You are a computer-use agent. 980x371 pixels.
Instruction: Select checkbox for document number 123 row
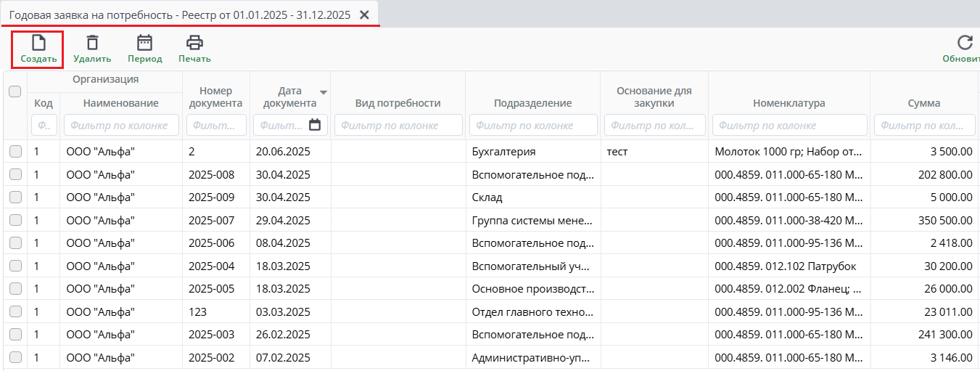[x=15, y=311]
